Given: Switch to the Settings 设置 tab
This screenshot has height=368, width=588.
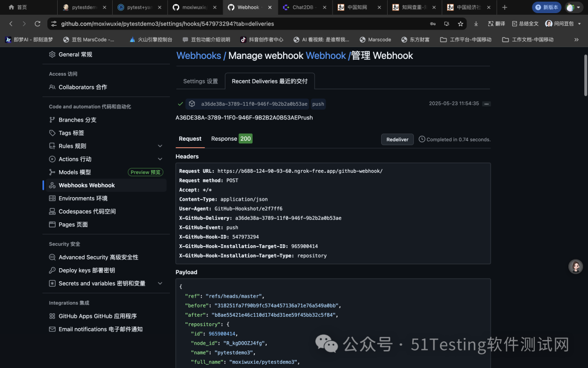Looking at the screenshot, I should [200, 81].
